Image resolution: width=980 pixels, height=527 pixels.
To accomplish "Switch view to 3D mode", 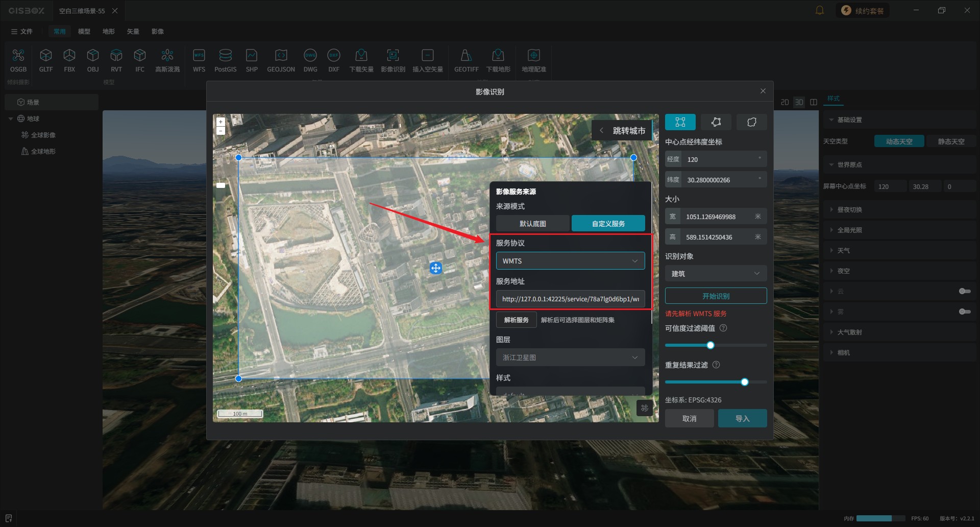I will (x=799, y=102).
